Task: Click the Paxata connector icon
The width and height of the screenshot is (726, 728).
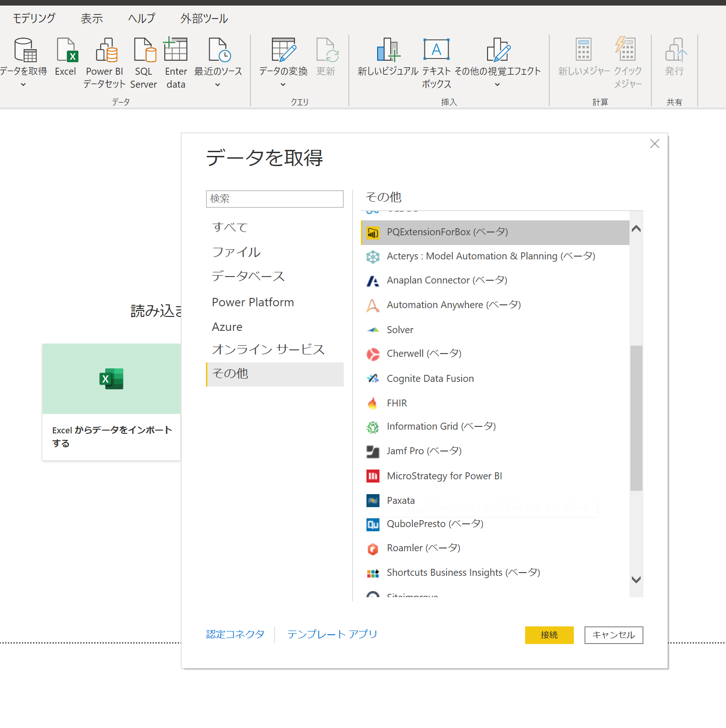Action: [x=373, y=501]
